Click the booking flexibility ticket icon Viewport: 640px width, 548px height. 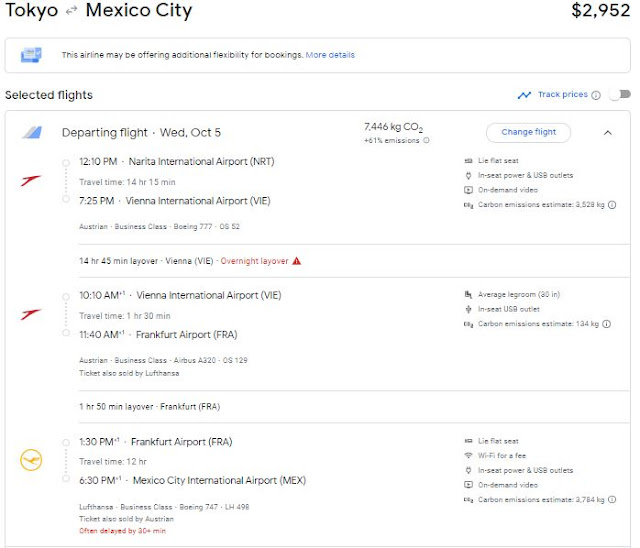31,55
